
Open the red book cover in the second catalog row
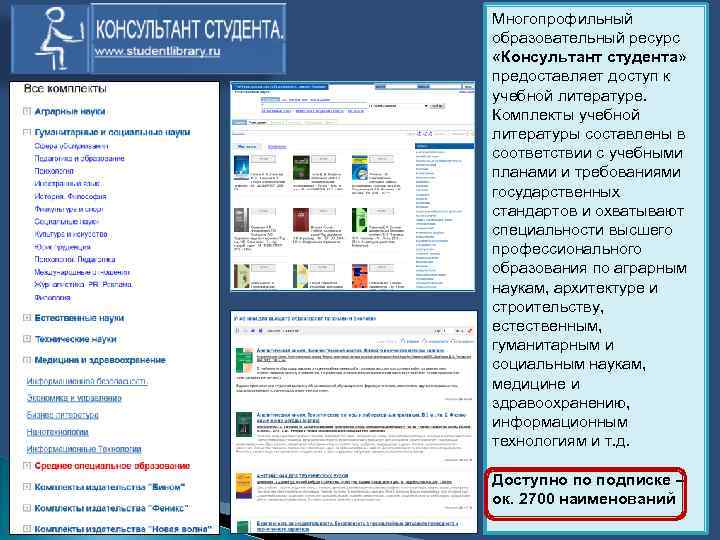301,220
